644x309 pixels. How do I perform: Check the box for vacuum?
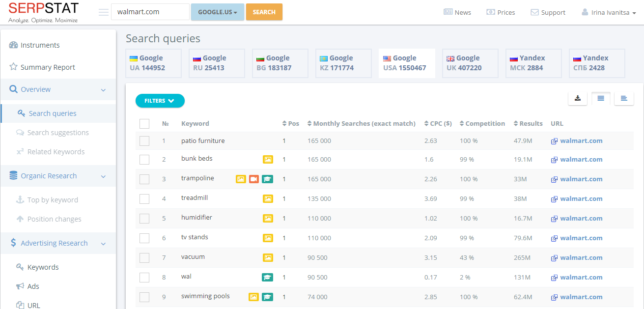(144, 258)
